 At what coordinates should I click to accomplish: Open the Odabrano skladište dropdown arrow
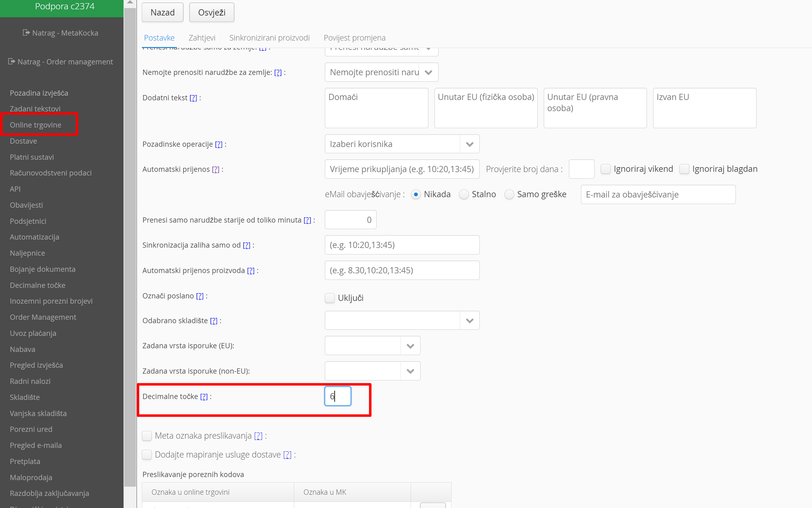[469, 320]
